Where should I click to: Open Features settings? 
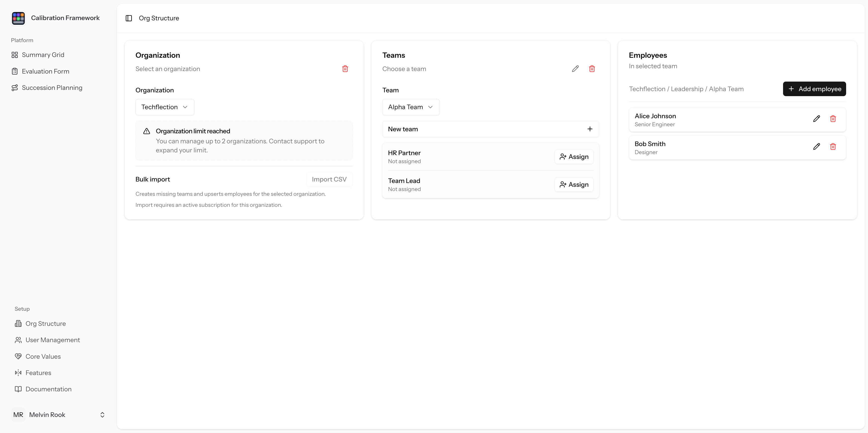pyautogui.click(x=38, y=373)
